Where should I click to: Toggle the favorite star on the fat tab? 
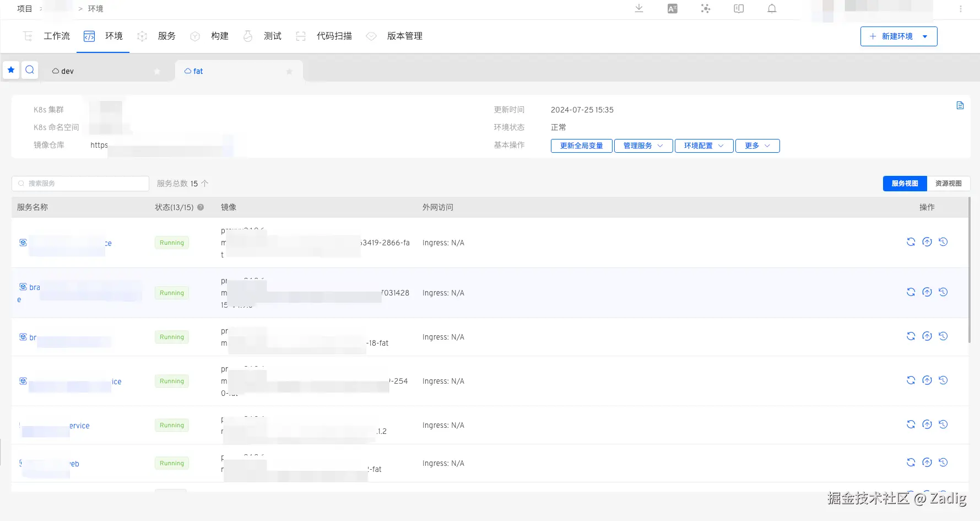tap(289, 72)
